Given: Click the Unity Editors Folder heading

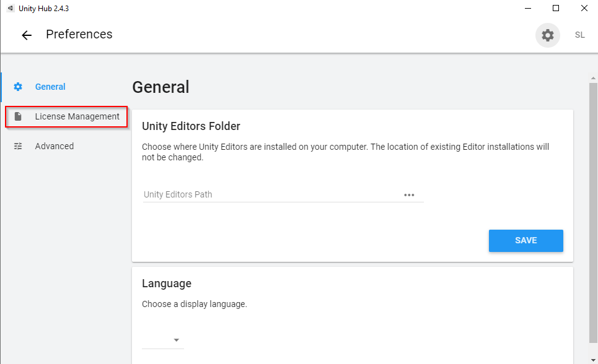Looking at the screenshot, I should pyautogui.click(x=191, y=126).
